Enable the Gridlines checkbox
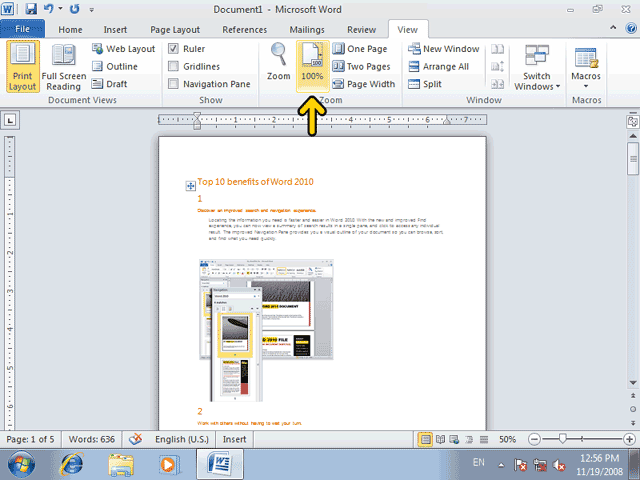Screen dimensions: 640x480 (173, 66)
